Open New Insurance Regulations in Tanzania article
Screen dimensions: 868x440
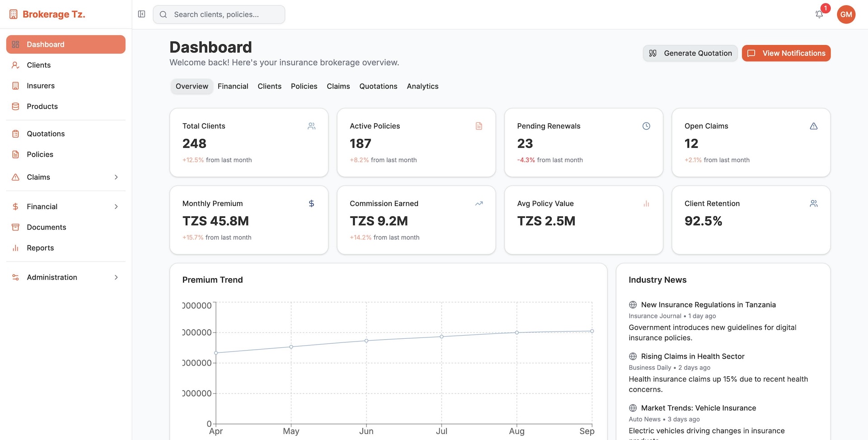tap(708, 305)
